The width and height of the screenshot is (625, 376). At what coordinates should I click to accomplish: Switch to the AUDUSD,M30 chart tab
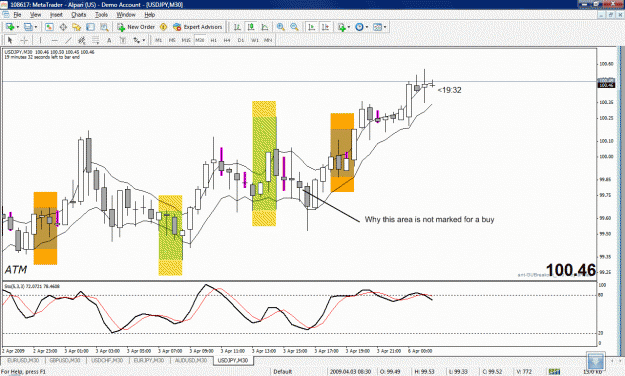click(x=191, y=360)
